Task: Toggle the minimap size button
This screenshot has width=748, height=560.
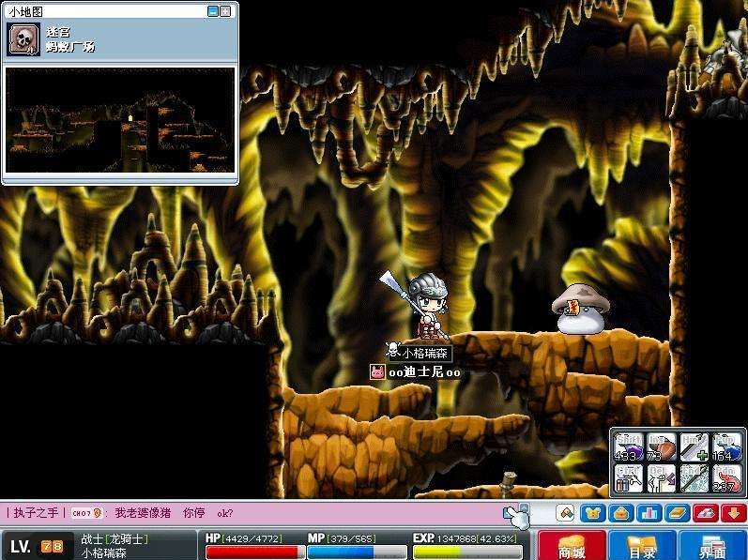Action: pos(225,11)
